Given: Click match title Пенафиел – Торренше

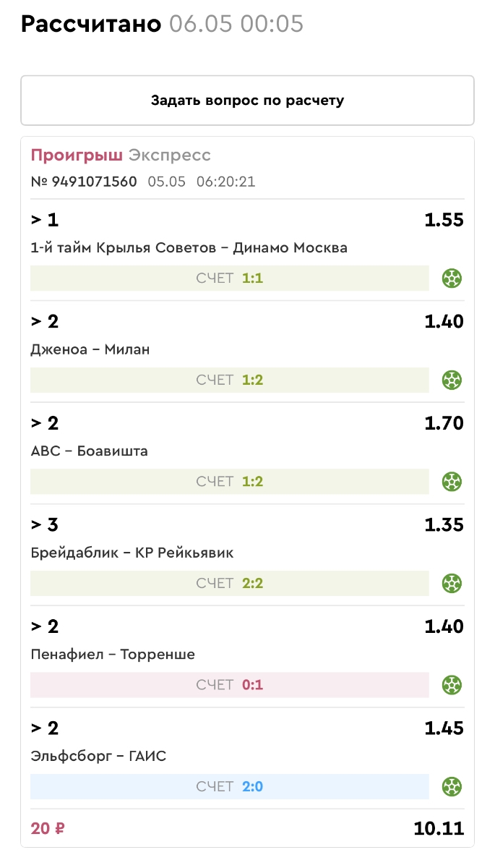Looking at the screenshot, I should [x=113, y=655].
